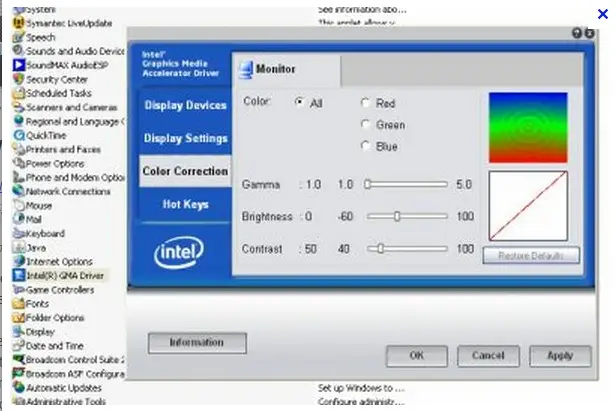Open the Fonts folder icon

pos(18,303)
